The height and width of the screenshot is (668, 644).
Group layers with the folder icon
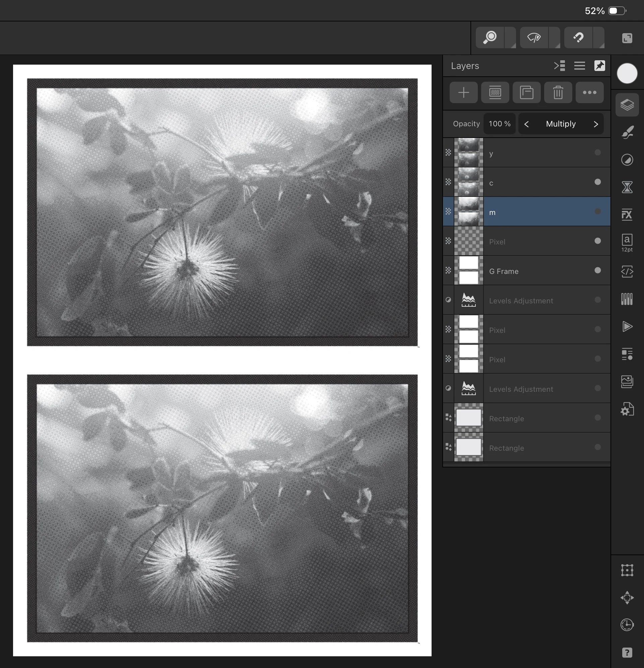[527, 92]
